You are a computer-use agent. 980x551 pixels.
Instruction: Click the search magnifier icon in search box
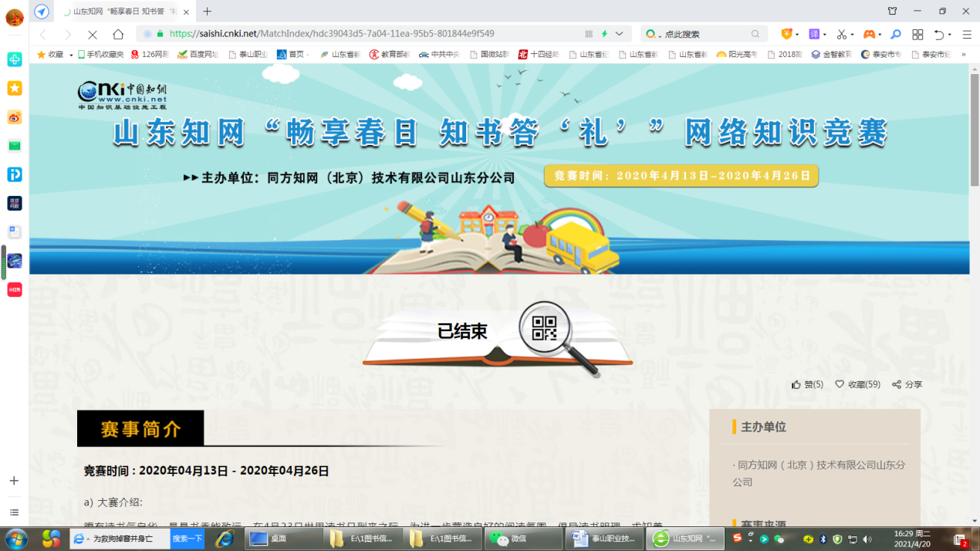tap(755, 34)
